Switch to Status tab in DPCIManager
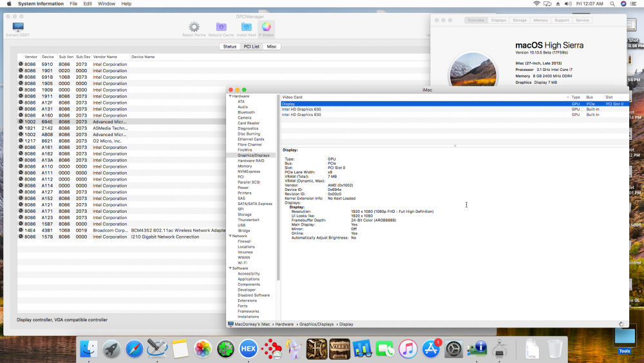Image resolution: width=644 pixels, height=363 pixels. [x=230, y=46]
